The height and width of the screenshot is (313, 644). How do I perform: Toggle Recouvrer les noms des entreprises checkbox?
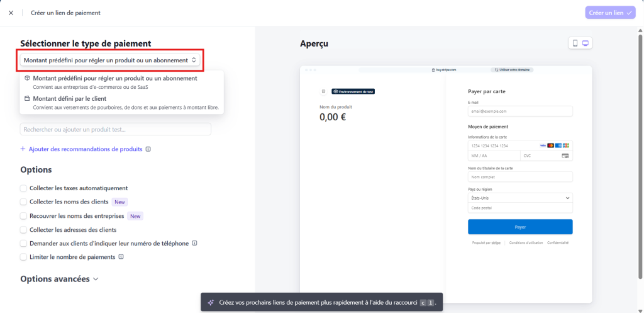(24, 216)
